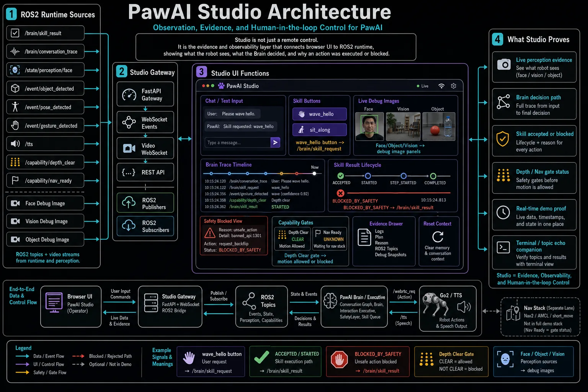
Task: Click the clock icon for Real-time demo proof
Action: click(x=503, y=212)
